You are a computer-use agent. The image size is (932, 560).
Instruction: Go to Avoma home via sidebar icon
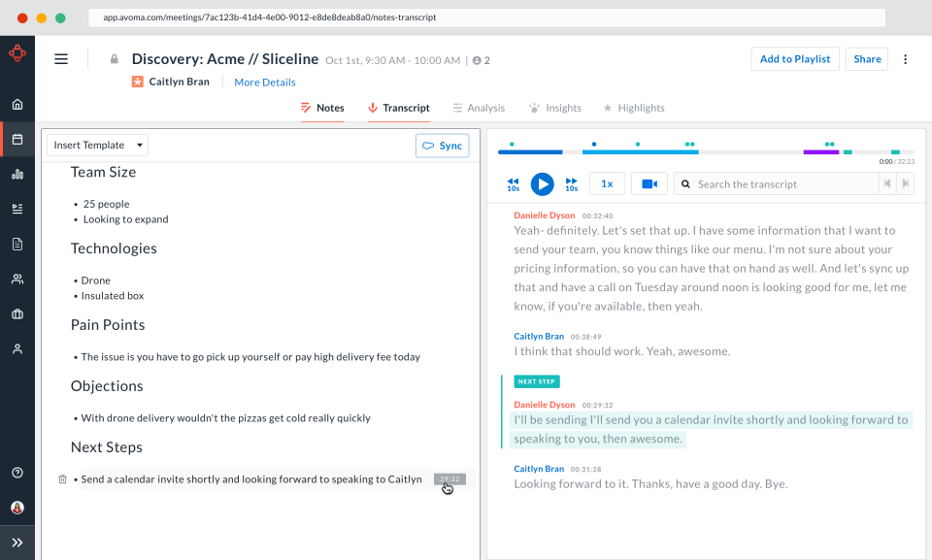pos(17,104)
